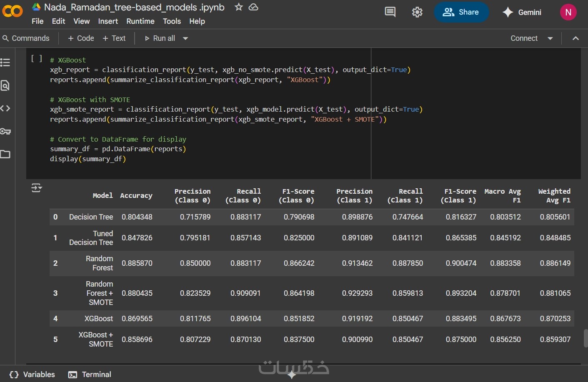Open the Help menu
This screenshot has height=382, width=588.
click(197, 21)
